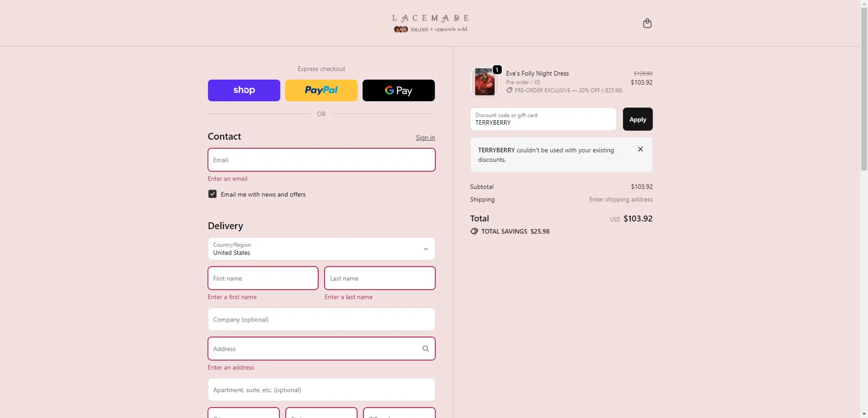Click the Email input field
This screenshot has width=868, height=418.
pos(321,160)
